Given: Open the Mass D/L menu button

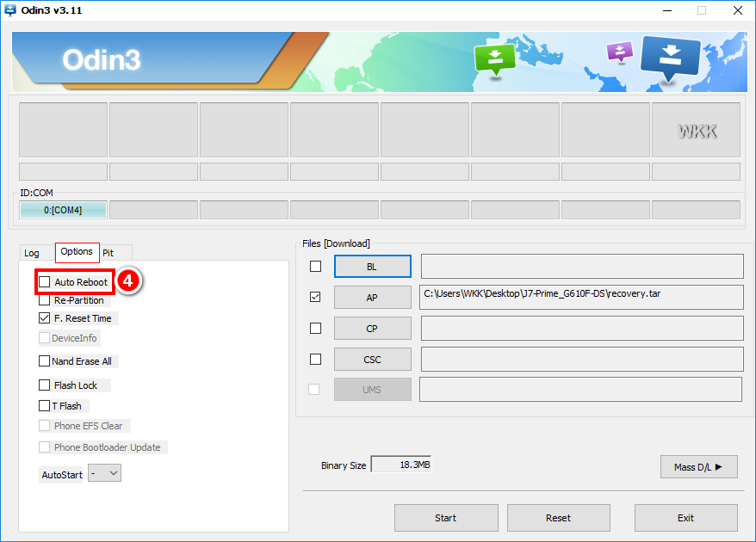Looking at the screenshot, I should click(698, 467).
